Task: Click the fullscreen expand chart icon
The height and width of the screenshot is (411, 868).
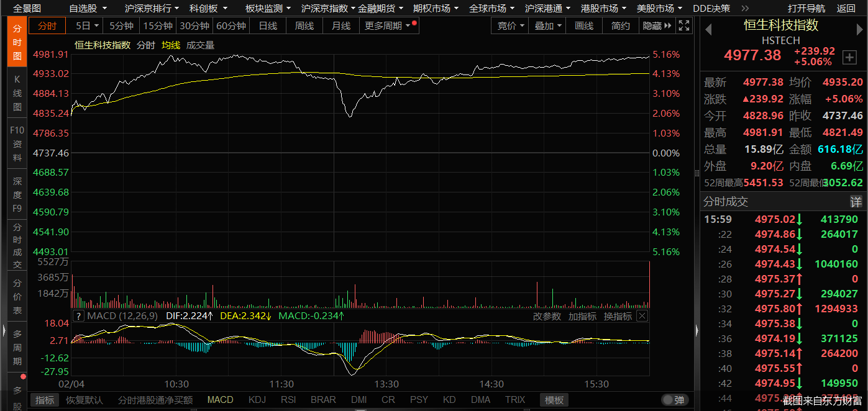Action: (684, 25)
